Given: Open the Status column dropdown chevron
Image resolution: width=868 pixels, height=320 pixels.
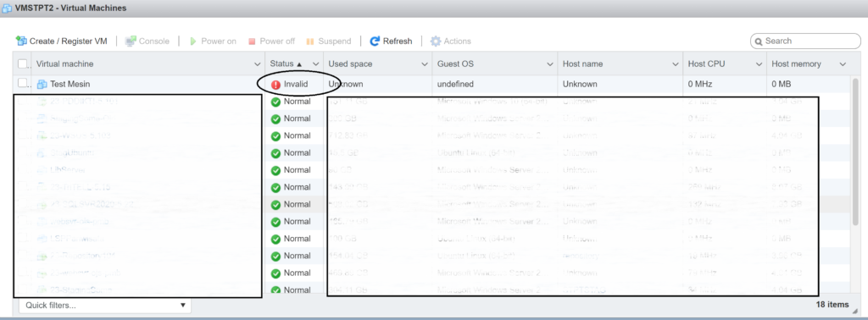Looking at the screenshot, I should tap(315, 64).
